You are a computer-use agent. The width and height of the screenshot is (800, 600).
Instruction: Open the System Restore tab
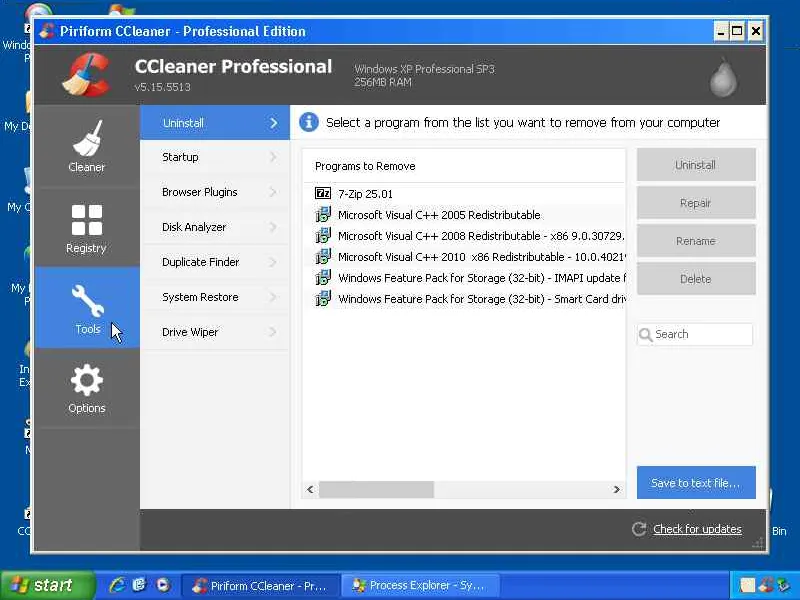point(215,297)
